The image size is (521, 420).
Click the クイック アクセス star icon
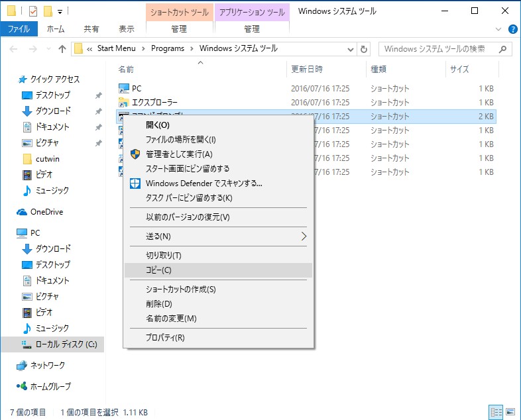23,79
